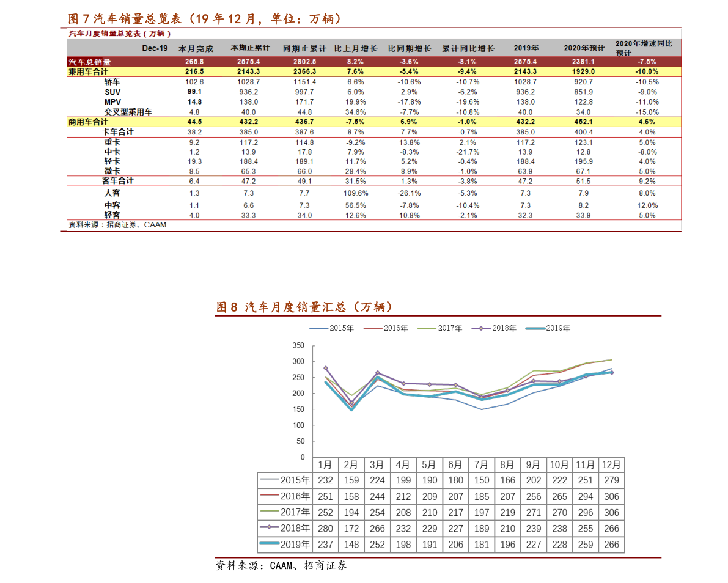Click the red line key in data table
Viewport: 728px width, 583px height.
click(x=269, y=494)
